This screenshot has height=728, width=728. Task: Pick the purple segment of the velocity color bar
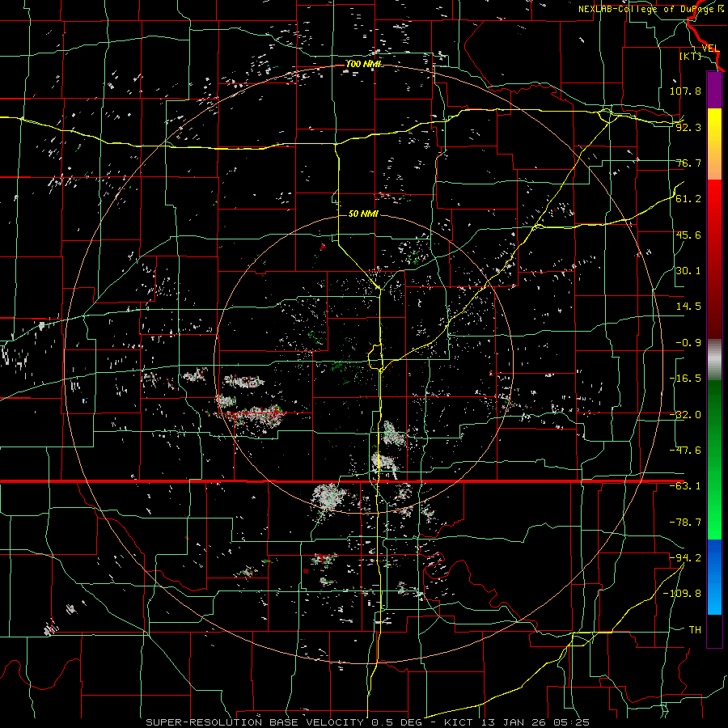(x=714, y=90)
